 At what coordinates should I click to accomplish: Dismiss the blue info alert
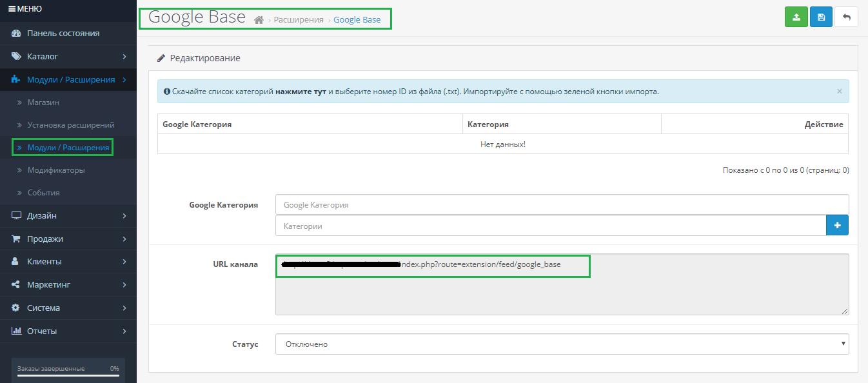(x=839, y=91)
